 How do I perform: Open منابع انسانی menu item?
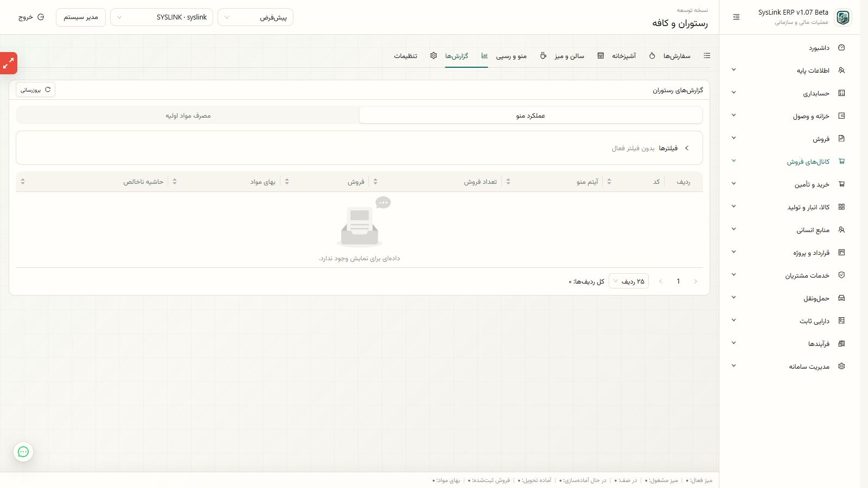pyautogui.click(x=789, y=230)
